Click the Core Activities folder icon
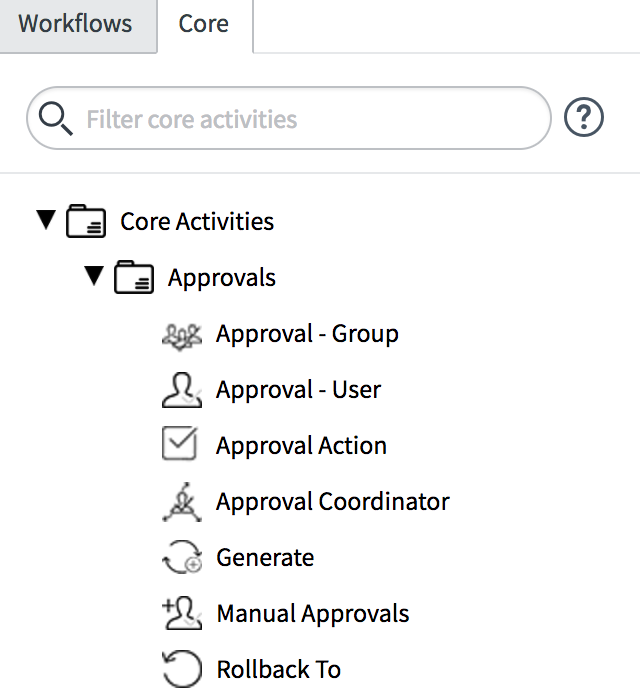Screen dimensions: 640x698 86,221
